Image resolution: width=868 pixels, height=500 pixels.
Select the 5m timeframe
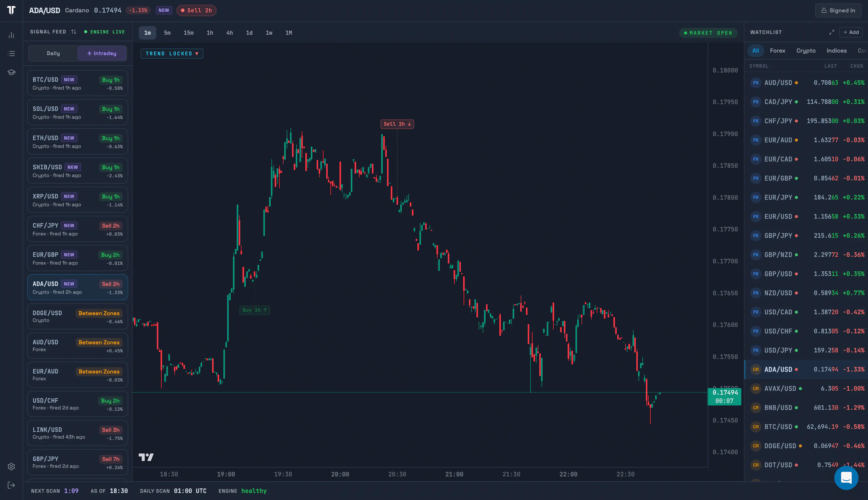coord(167,33)
